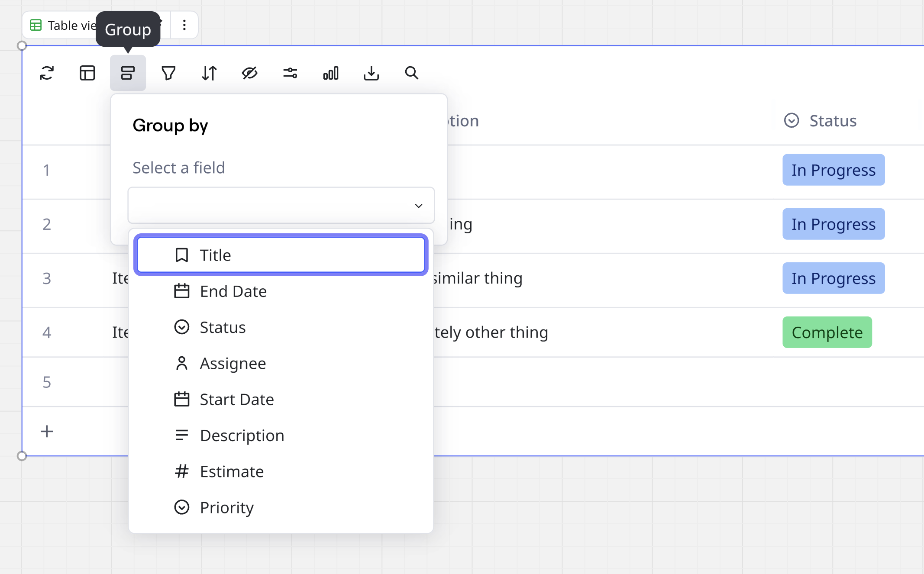Expand the Select a field dropdown
924x574 pixels.
pyautogui.click(x=281, y=206)
